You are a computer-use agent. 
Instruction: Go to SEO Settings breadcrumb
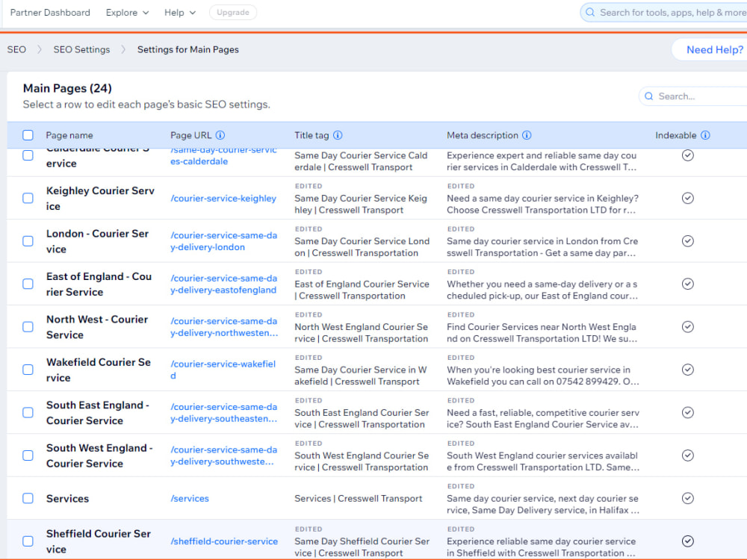pos(81,49)
